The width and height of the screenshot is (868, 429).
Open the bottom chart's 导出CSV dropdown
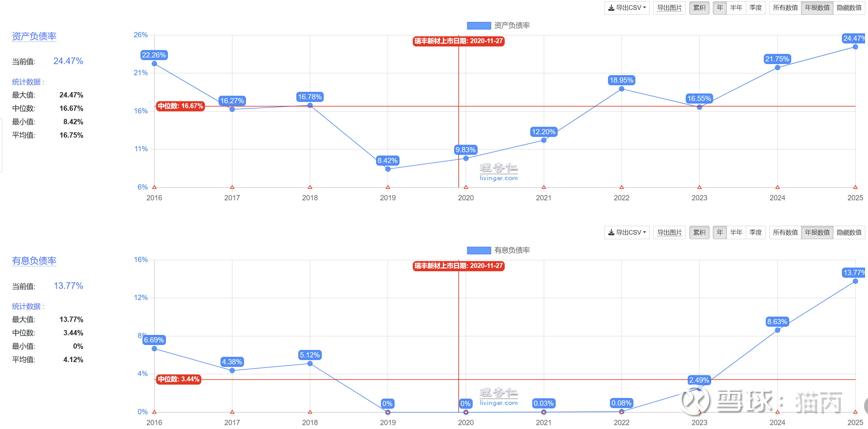627,232
